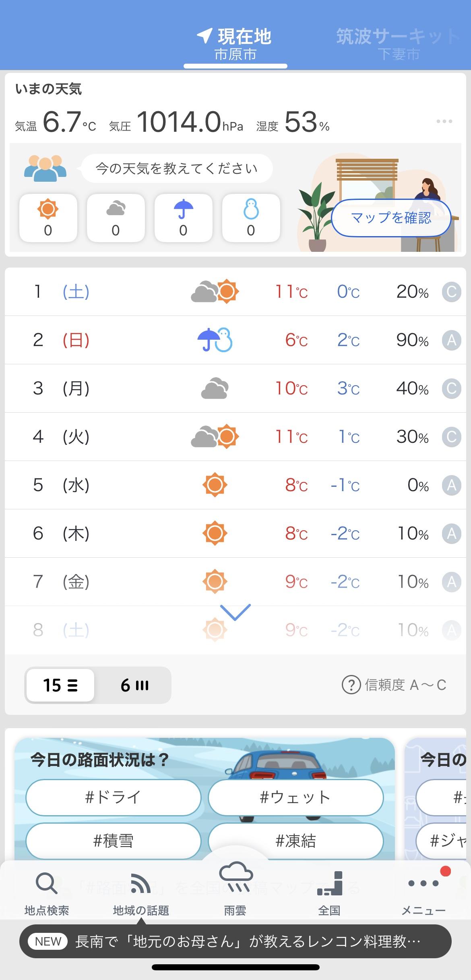The height and width of the screenshot is (980, 471).
Task: Report cloudy weather with the cloud icon
Action: (x=116, y=218)
